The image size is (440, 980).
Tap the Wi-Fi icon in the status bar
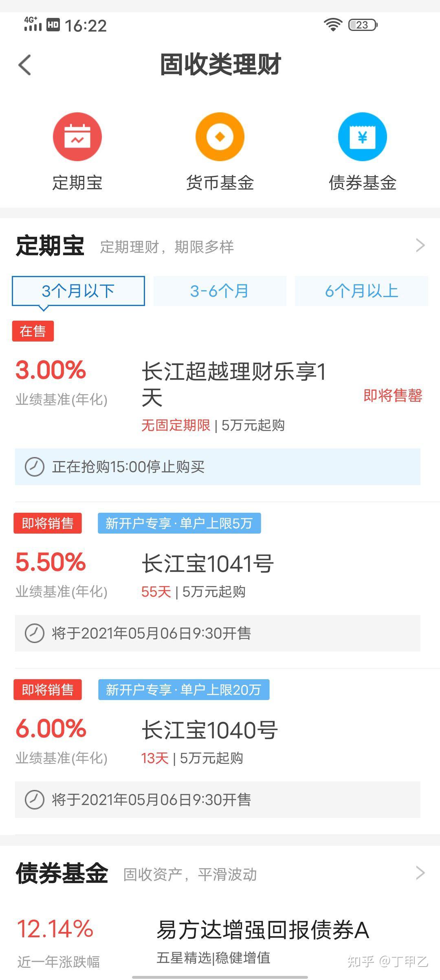point(333,25)
